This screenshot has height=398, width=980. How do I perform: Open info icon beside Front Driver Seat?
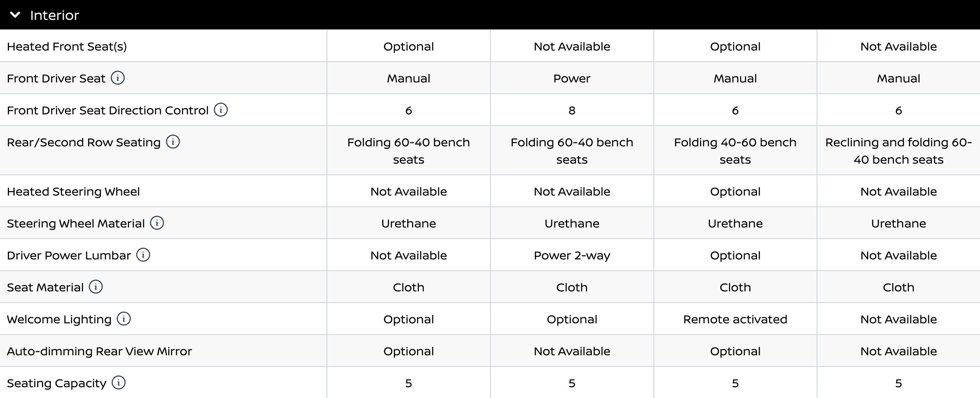118,78
